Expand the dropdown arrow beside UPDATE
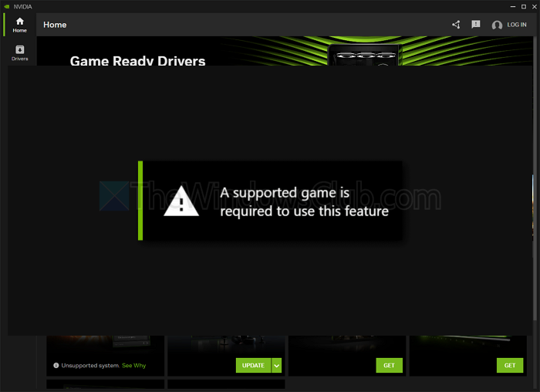540x392 pixels. click(276, 366)
